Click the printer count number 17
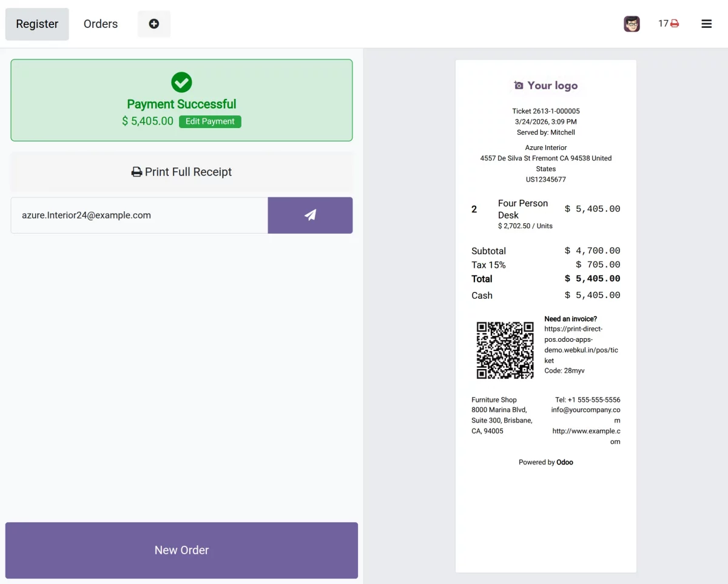The width and height of the screenshot is (728, 584). pos(663,24)
